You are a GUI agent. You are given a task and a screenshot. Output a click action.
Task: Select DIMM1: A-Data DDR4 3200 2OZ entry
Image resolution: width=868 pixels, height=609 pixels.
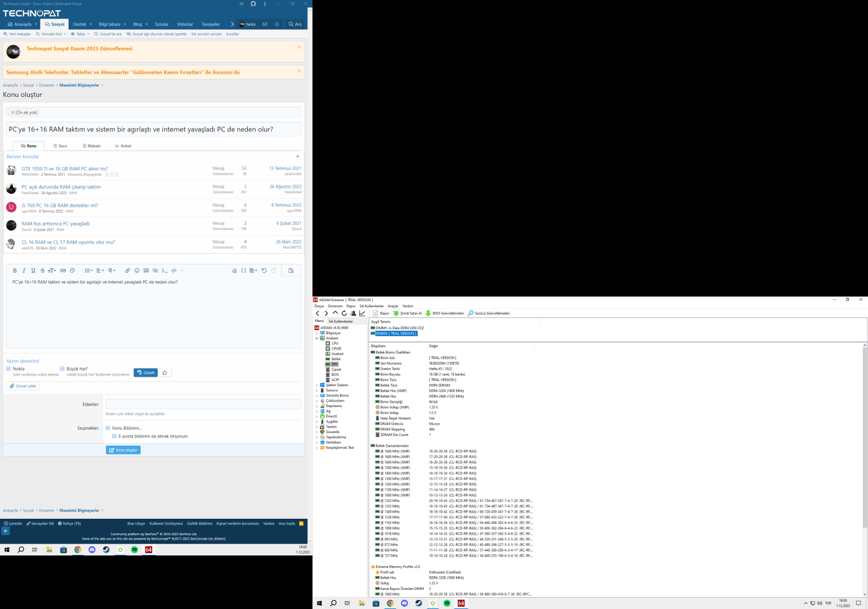click(x=397, y=328)
